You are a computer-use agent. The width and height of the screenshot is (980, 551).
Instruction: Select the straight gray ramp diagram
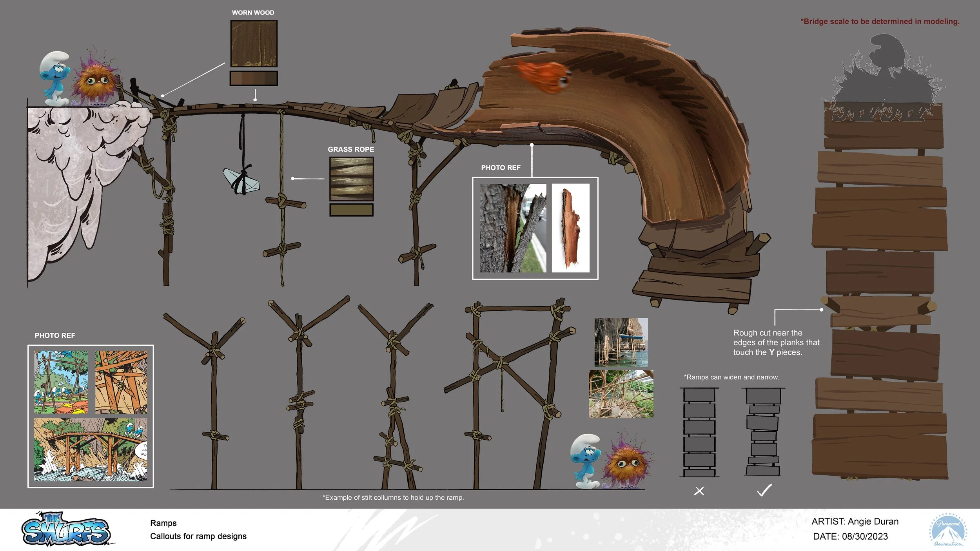tap(699, 432)
